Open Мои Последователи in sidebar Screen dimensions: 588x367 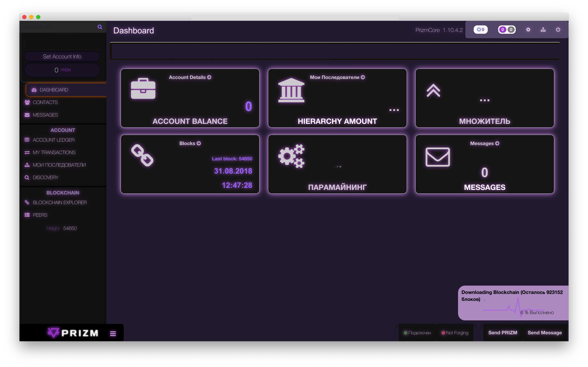tap(59, 165)
